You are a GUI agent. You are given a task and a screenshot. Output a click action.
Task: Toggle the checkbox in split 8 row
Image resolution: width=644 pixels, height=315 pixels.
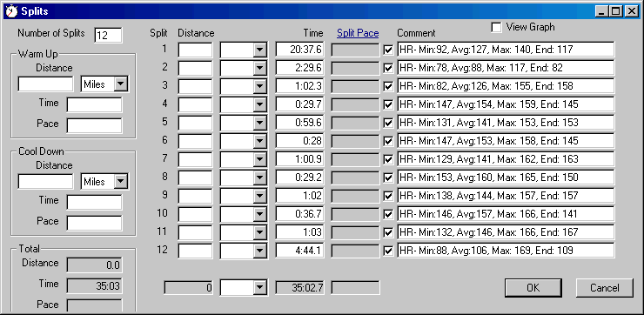coord(388,178)
